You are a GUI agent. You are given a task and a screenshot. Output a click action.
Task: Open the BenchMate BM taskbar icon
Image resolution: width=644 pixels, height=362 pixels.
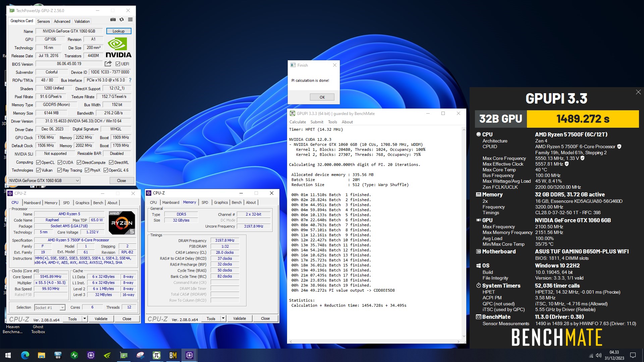tap(173, 355)
